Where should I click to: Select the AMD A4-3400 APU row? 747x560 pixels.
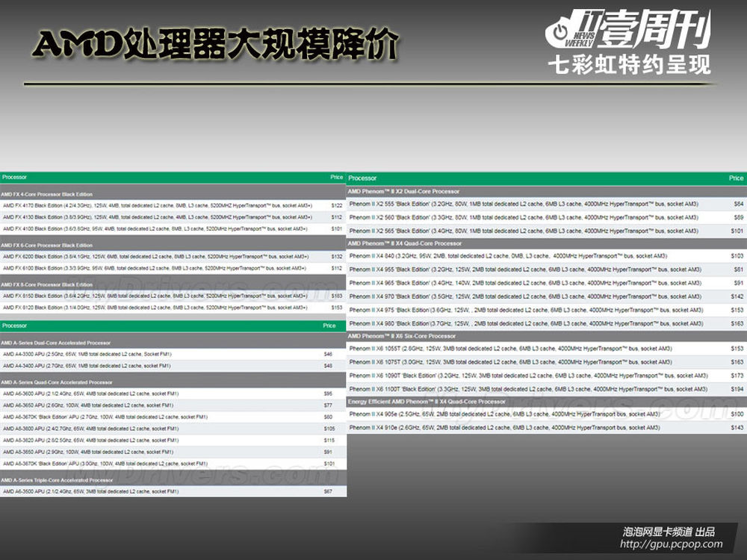[173, 366]
